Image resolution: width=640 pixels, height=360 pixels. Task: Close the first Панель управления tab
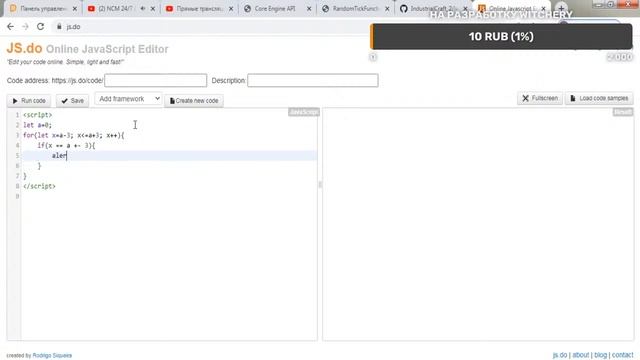pyautogui.click(x=75, y=9)
